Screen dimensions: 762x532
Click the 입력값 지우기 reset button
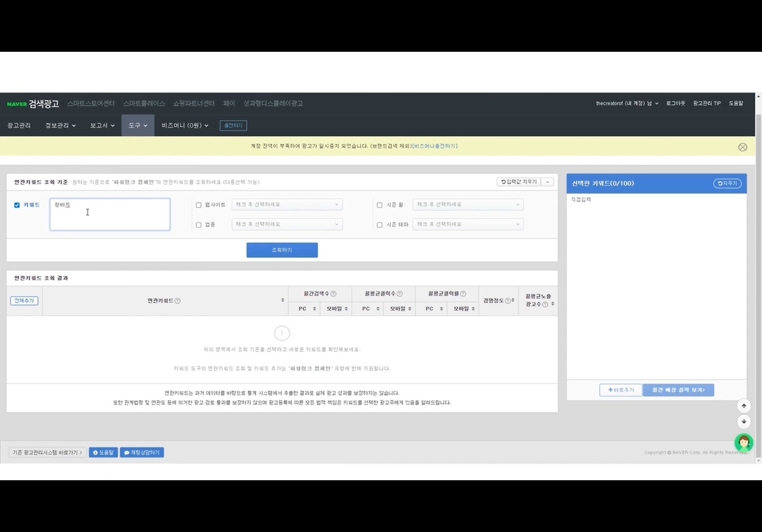pos(519,182)
